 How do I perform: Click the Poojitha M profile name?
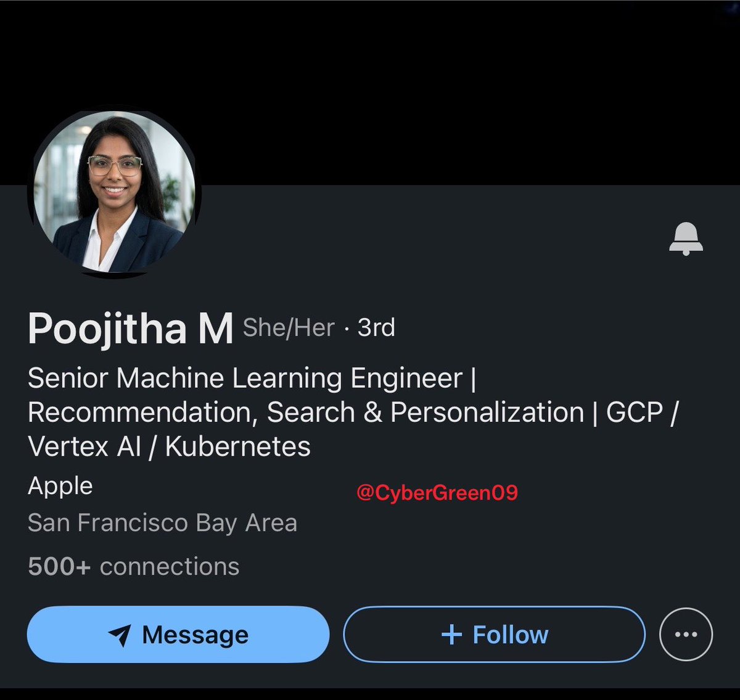tap(131, 328)
